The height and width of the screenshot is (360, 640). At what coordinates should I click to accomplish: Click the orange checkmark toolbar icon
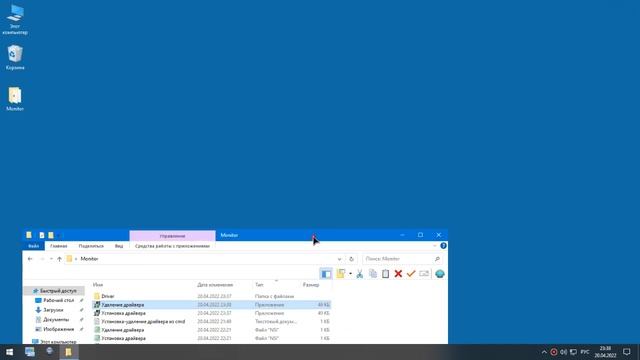pyautogui.click(x=411, y=274)
